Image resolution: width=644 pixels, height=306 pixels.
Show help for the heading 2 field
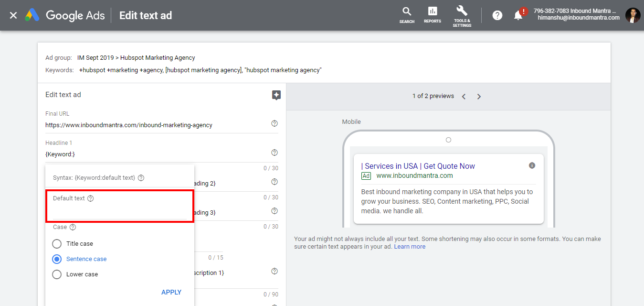pyautogui.click(x=274, y=182)
